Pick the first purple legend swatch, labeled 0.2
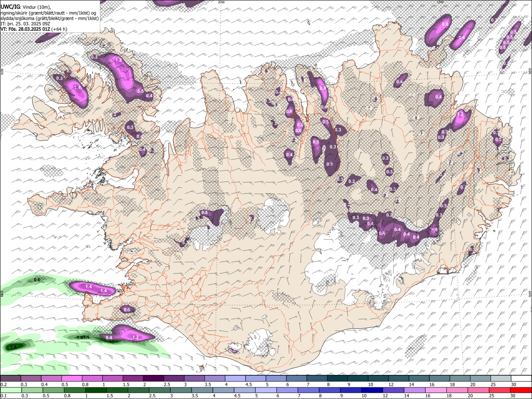The height and width of the screenshot is (399, 532). (x=10, y=379)
